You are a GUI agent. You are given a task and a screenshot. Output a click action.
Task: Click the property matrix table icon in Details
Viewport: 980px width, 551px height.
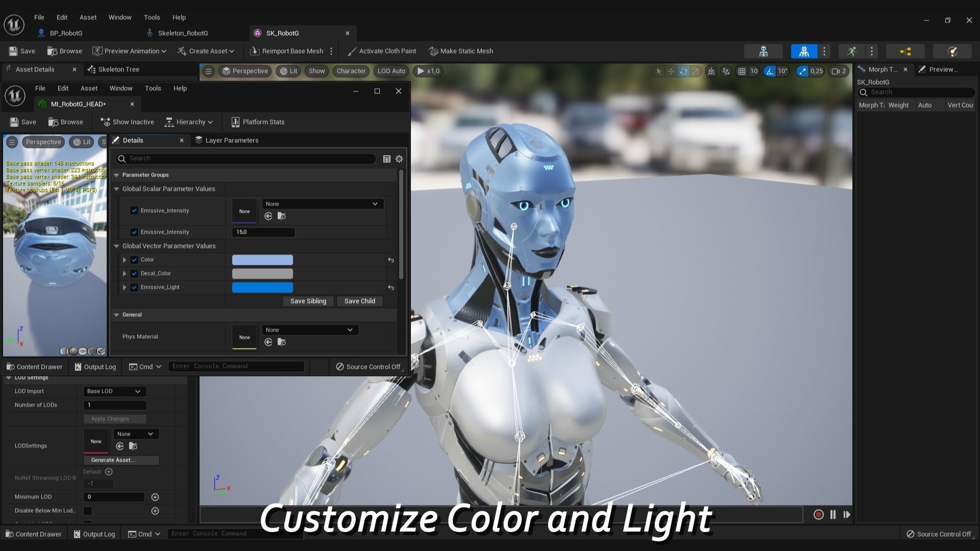387,159
